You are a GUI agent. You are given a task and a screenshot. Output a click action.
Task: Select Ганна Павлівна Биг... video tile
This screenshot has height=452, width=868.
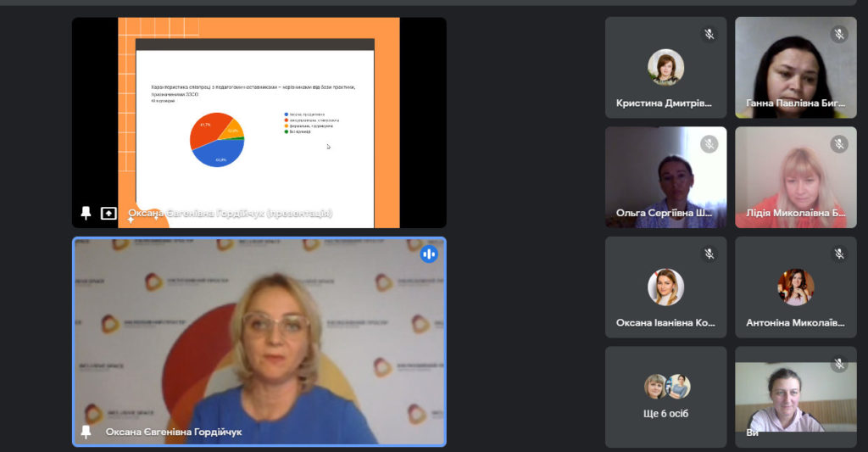[795, 67]
